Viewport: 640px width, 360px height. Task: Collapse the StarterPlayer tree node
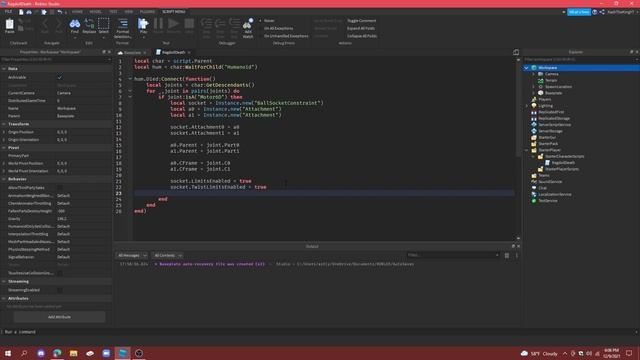(527, 150)
